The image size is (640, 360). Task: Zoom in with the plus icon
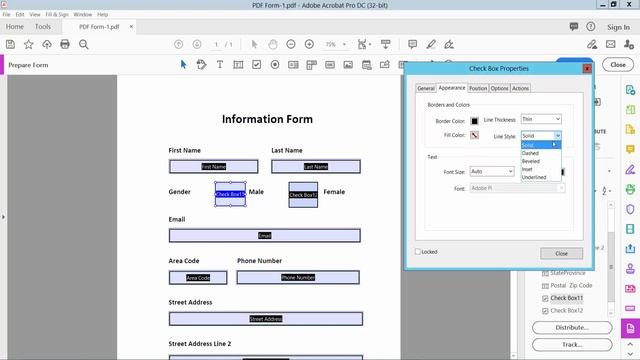[x=309, y=44]
